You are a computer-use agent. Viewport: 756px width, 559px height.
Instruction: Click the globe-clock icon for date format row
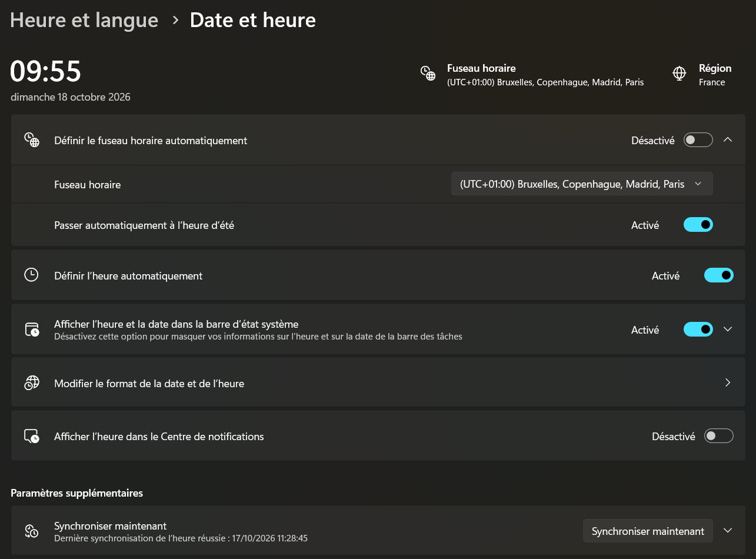(31, 382)
